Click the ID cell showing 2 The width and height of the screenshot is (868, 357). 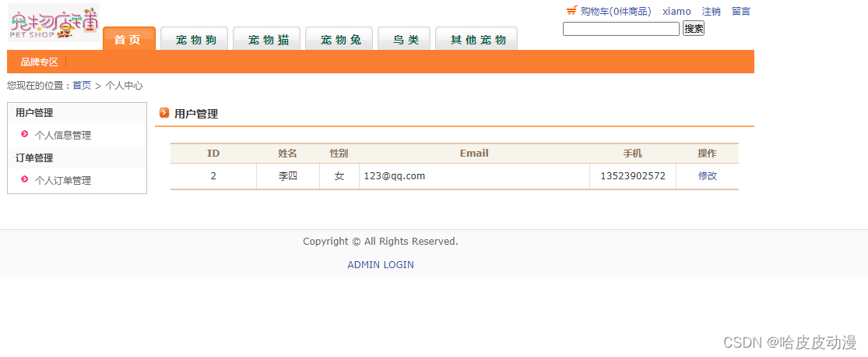click(x=213, y=176)
